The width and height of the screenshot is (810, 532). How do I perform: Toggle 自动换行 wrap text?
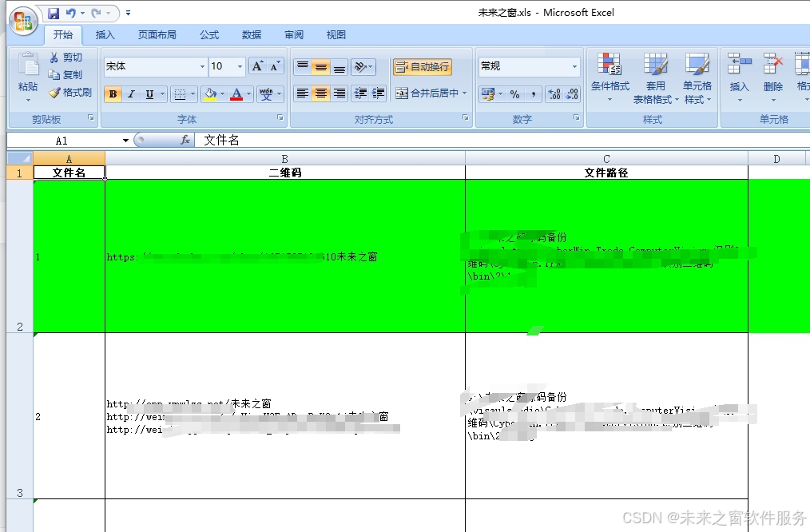422,66
